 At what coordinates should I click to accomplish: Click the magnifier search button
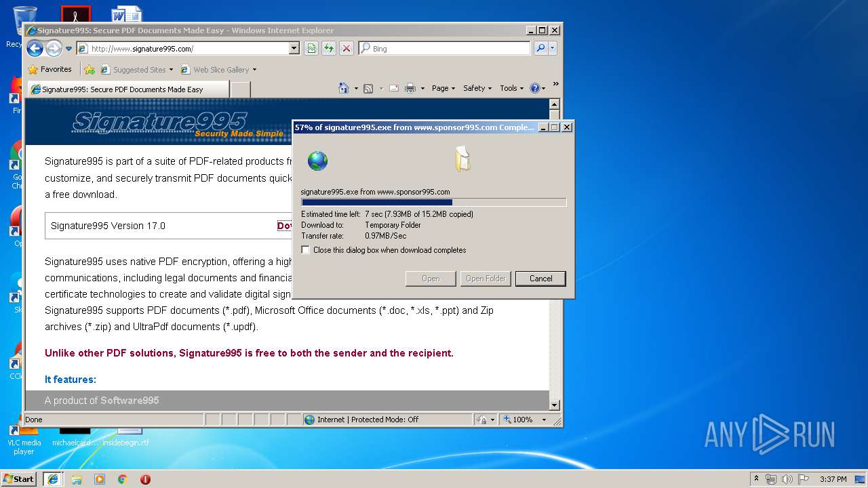point(540,49)
